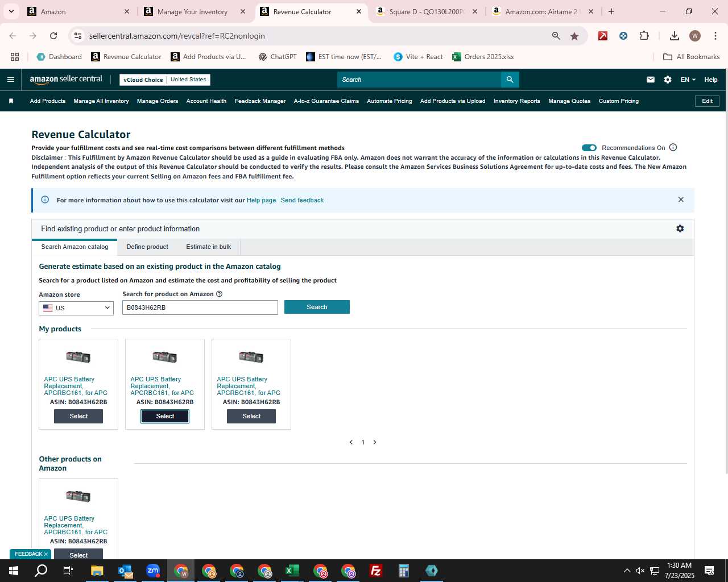View site information icon in address bar
The width and height of the screenshot is (728, 582).
[x=78, y=36]
